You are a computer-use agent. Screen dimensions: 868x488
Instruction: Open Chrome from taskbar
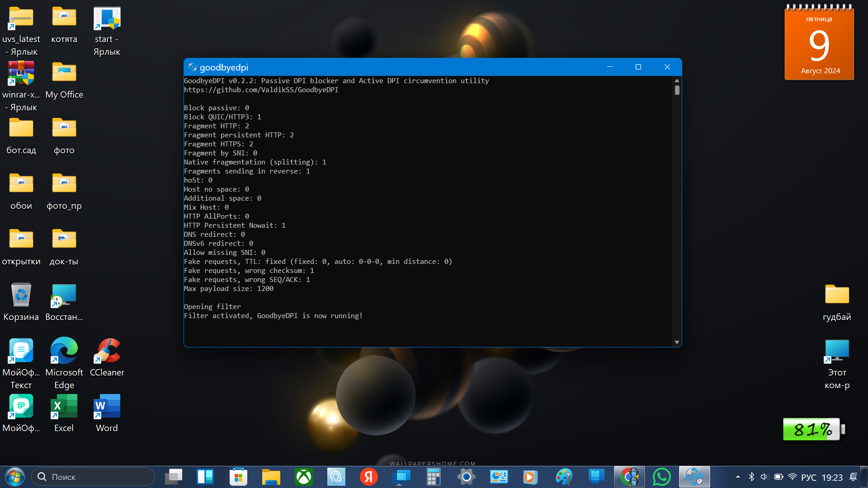pyautogui.click(x=629, y=477)
